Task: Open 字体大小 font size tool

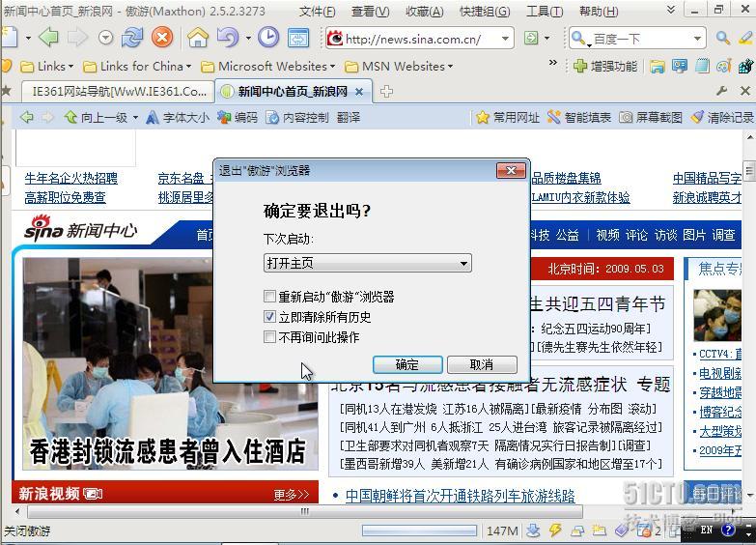Action: click(179, 117)
